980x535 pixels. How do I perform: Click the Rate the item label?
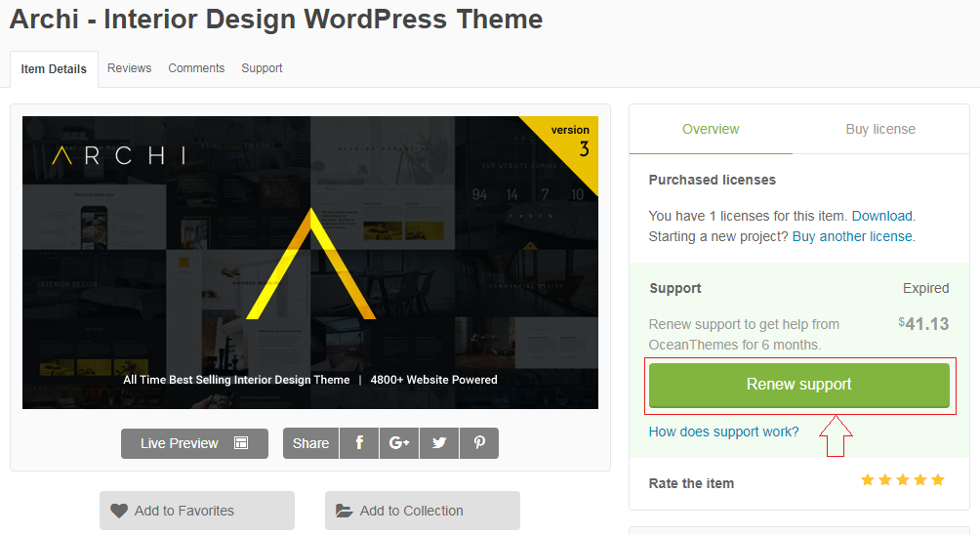click(691, 483)
